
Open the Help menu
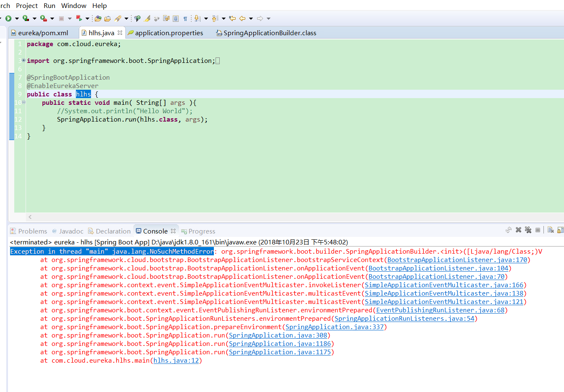[x=99, y=5]
